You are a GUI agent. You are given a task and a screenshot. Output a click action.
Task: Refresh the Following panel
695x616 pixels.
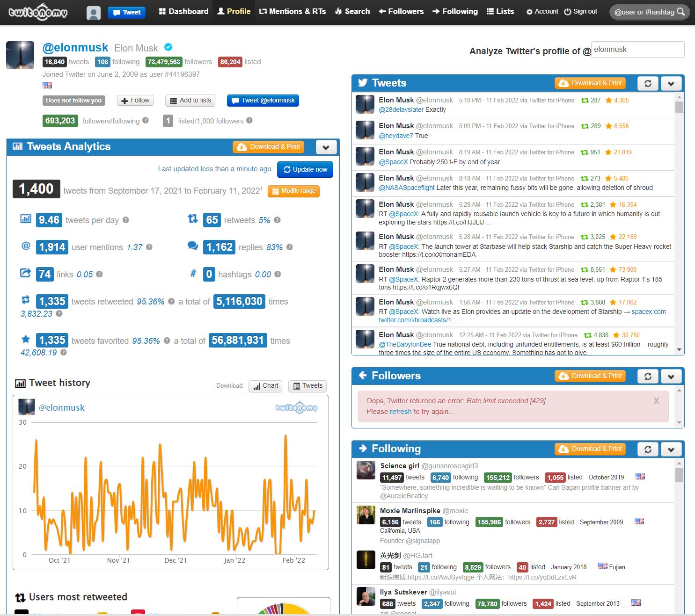(x=648, y=449)
